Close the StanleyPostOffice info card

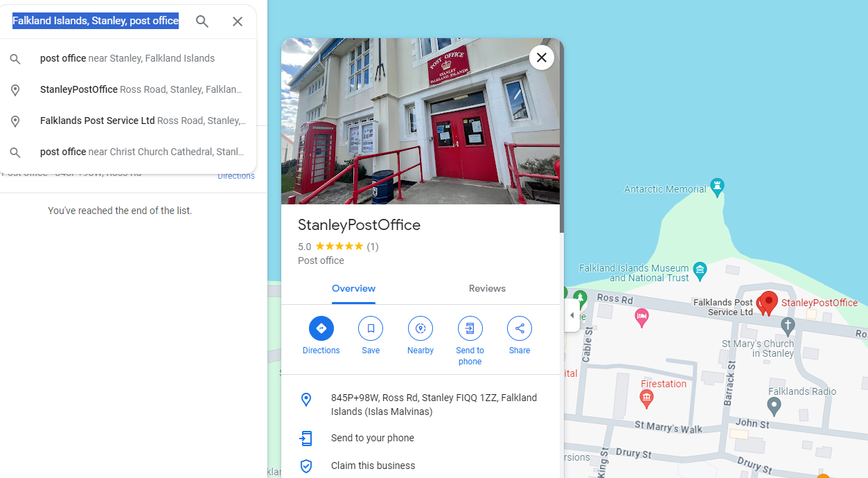542,57
